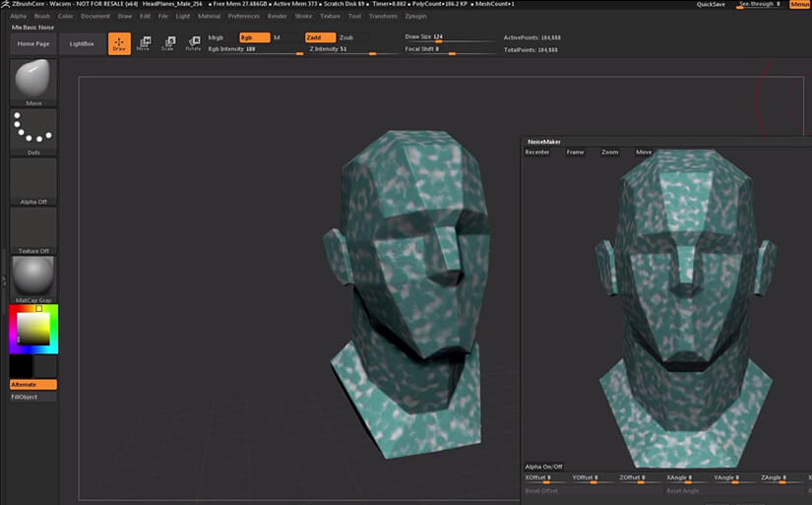This screenshot has height=505, width=812.
Task: Open the current brush thumbnail labeled Move
Action: (33, 83)
